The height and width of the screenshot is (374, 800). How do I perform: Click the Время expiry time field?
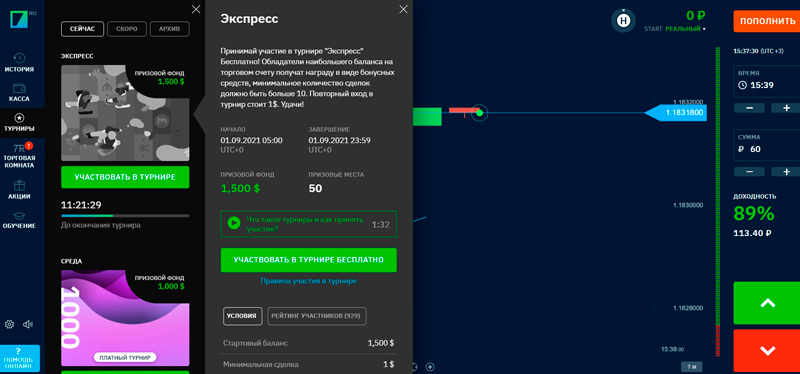[x=767, y=81]
